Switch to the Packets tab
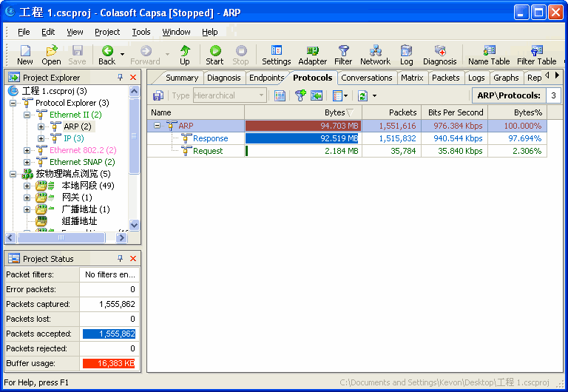Screen dimensions: 568x392 click(x=445, y=78)
